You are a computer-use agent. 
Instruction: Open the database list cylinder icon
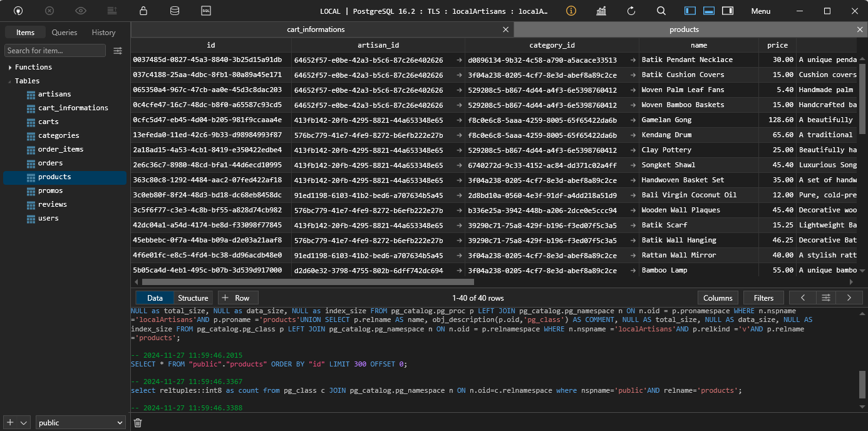[175, 11]
